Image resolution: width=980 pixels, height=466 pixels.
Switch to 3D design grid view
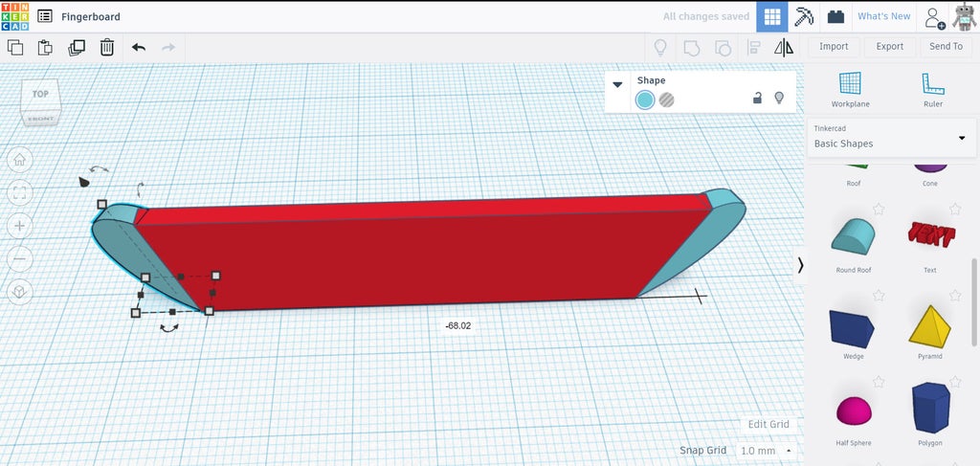point(772,17)
